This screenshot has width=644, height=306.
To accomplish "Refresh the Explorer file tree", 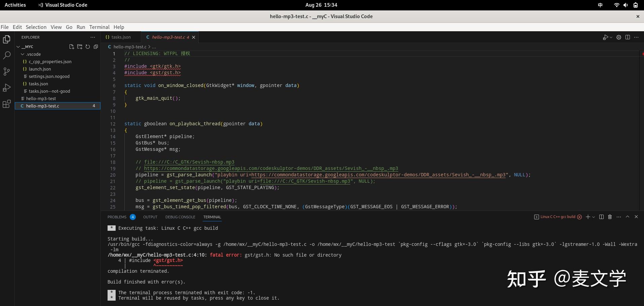I will pos(88,47).
